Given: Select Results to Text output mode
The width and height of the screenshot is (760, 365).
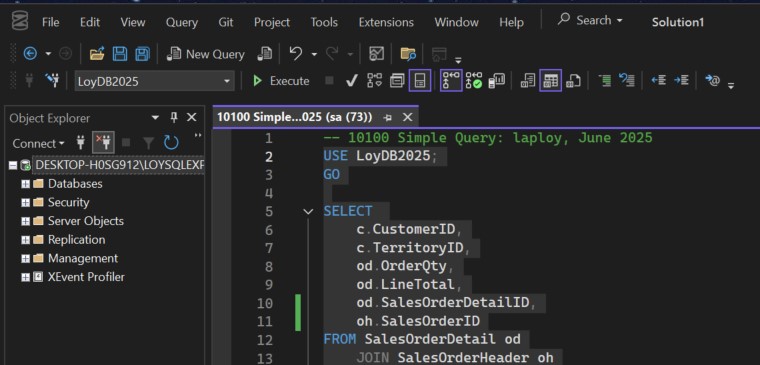Looking at the screenshot, I should tap(527, 80).
